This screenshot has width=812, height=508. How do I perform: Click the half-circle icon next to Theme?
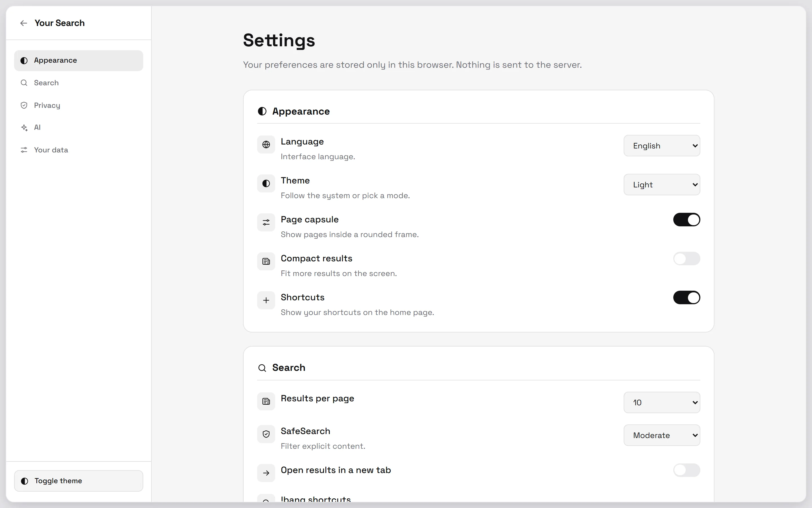[266, 183]
